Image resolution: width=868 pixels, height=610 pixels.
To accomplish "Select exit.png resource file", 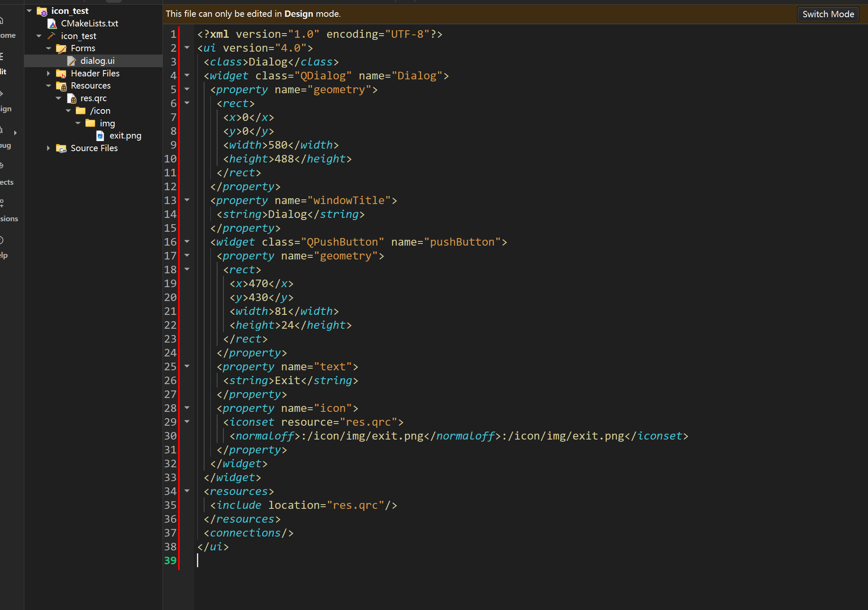I will [x=125, y=136].
